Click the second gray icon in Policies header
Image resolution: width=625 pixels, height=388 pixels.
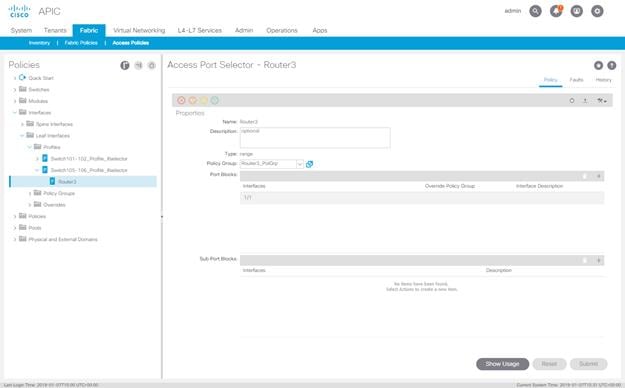(x=138, y=65)
